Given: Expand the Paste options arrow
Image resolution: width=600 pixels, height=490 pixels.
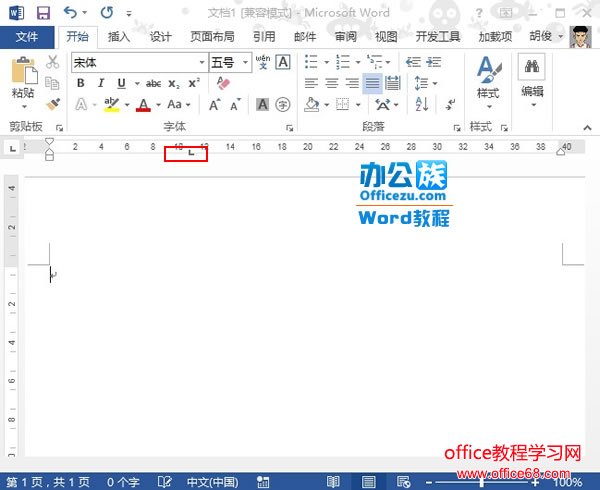Looking at the screenshot, I should coord(24,107).
